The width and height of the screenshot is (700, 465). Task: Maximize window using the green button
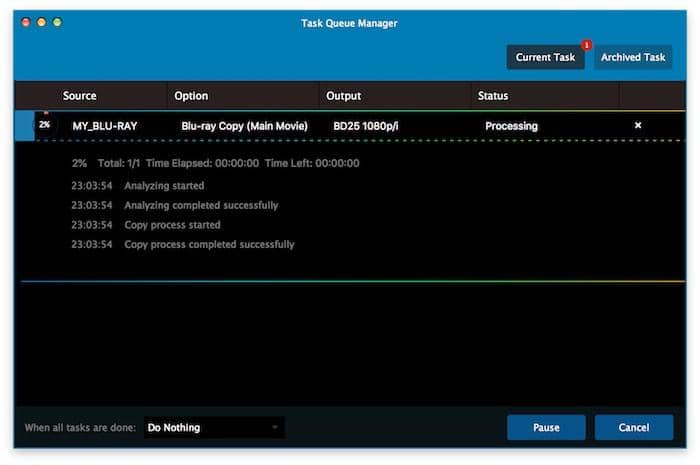57,22
